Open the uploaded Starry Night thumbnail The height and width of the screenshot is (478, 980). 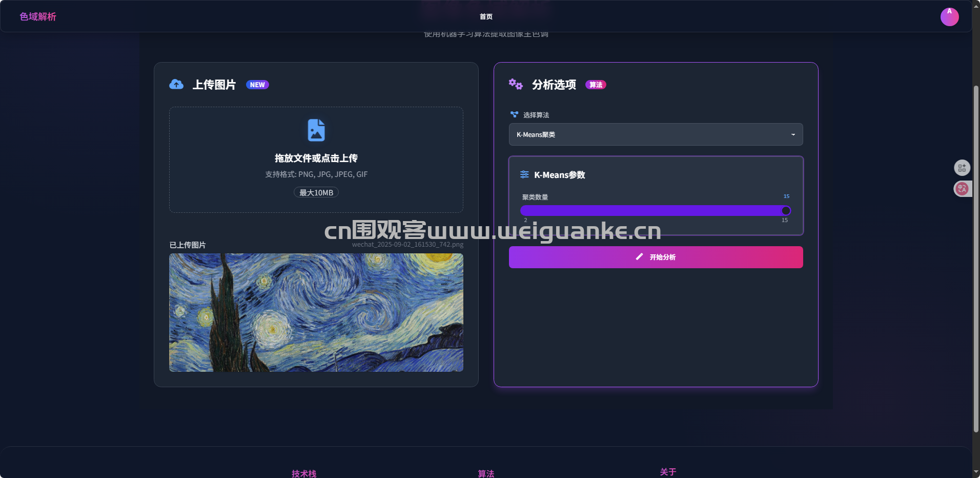316,312
